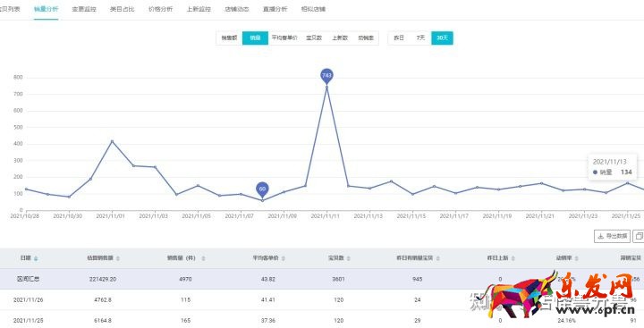
Task: Select the 宝贝数 metric button
Action: pyautogui.click(x=314, y=38)
